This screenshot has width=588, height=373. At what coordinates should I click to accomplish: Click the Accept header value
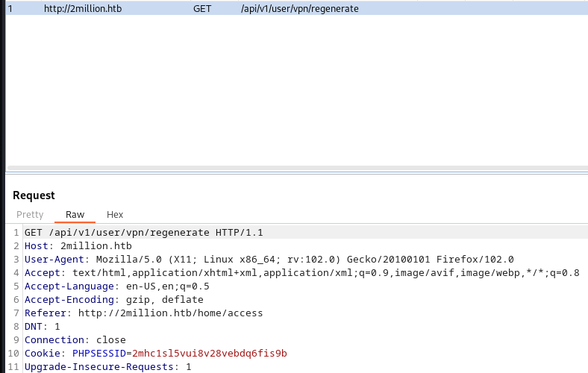pyautogui.click(x=325, y=273)
